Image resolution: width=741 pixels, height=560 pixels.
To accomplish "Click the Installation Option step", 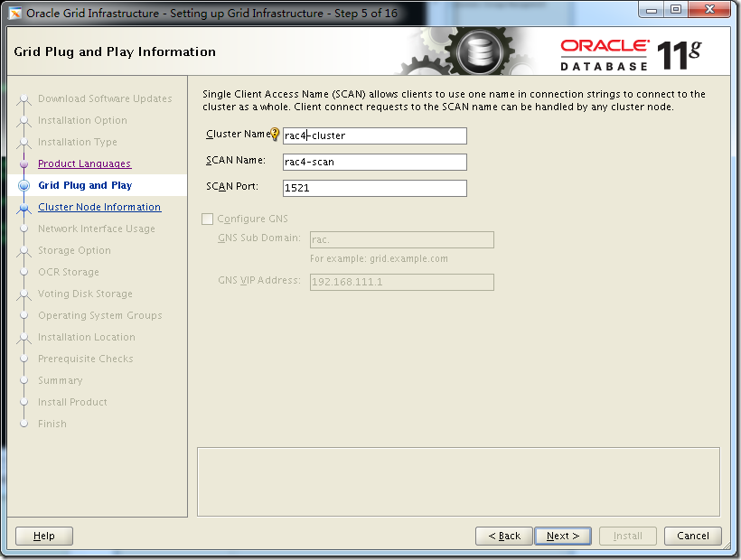I will (83, 120).
